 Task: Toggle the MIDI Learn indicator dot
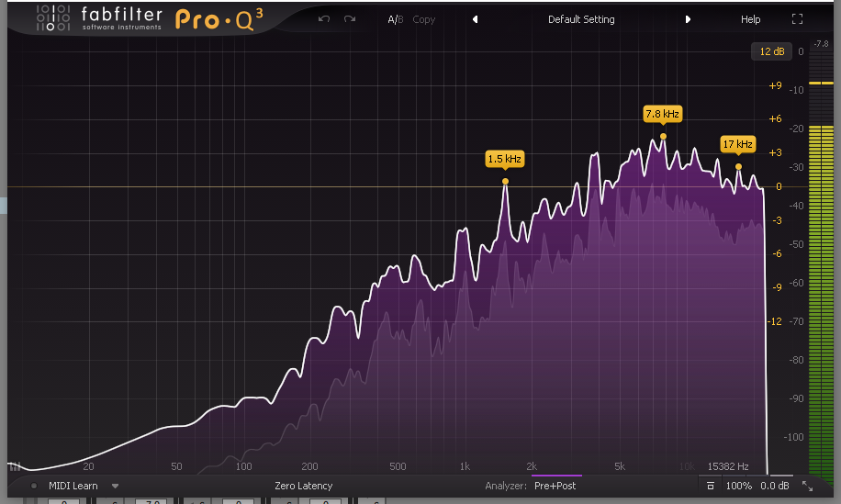(x=34, y=486)
